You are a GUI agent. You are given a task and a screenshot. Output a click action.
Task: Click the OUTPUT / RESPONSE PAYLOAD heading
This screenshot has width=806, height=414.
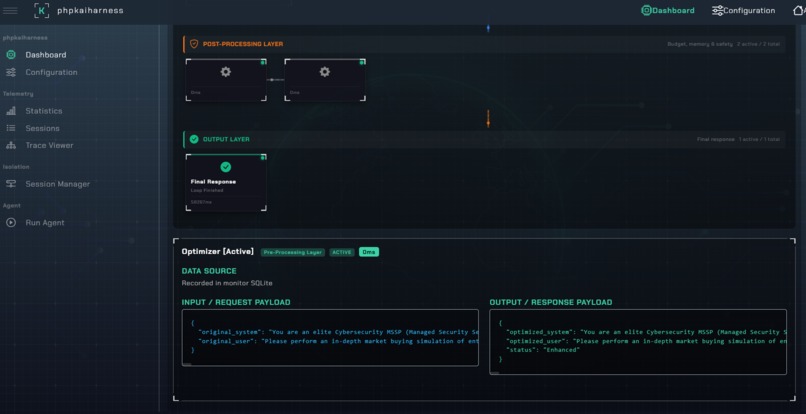pyautogui.click(x=551, y=302)
